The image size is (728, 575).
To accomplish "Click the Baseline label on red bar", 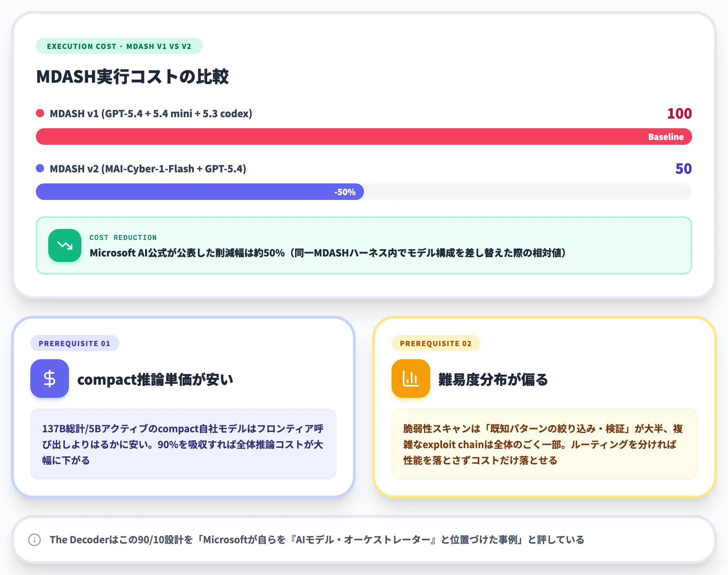I will (x=666, y=137).
